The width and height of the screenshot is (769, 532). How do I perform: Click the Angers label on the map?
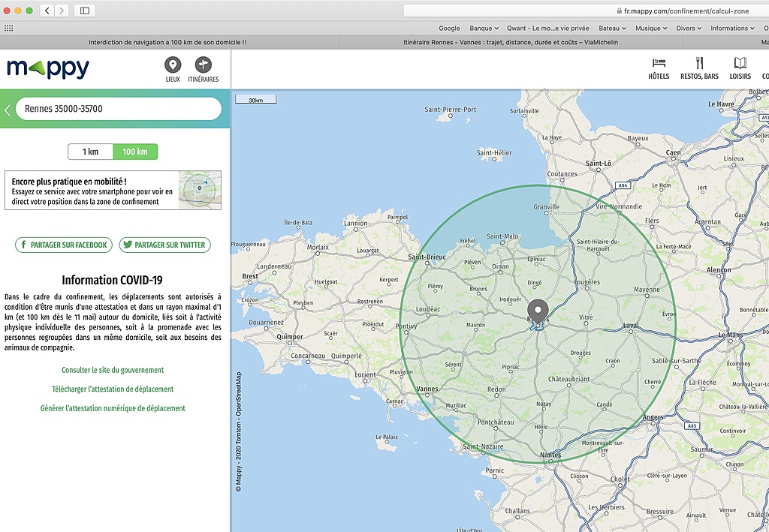(653, 417)
